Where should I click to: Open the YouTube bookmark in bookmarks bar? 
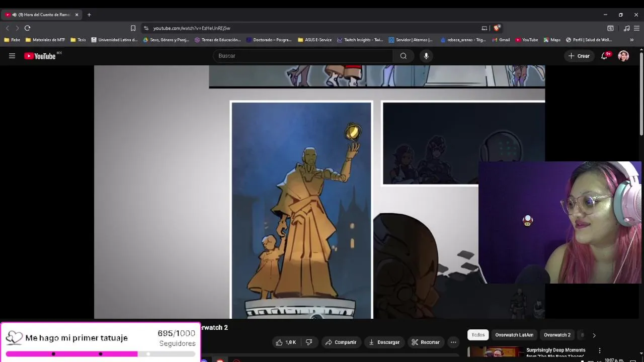point(527,40)
